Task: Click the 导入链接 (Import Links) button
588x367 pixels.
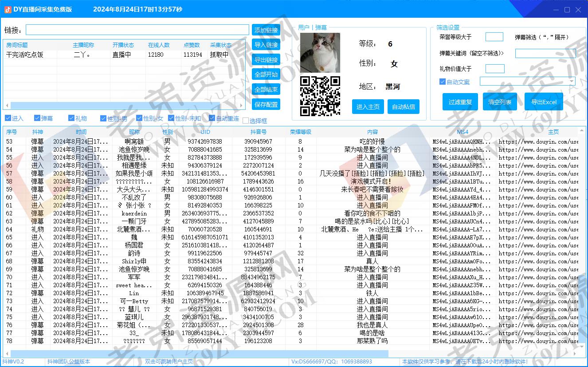Action: click(x=266, y=45)
